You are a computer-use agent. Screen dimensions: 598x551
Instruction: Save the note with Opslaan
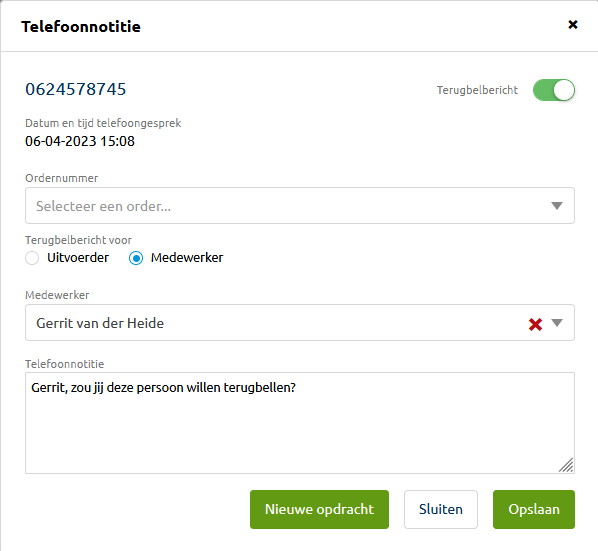coord(534,509)
